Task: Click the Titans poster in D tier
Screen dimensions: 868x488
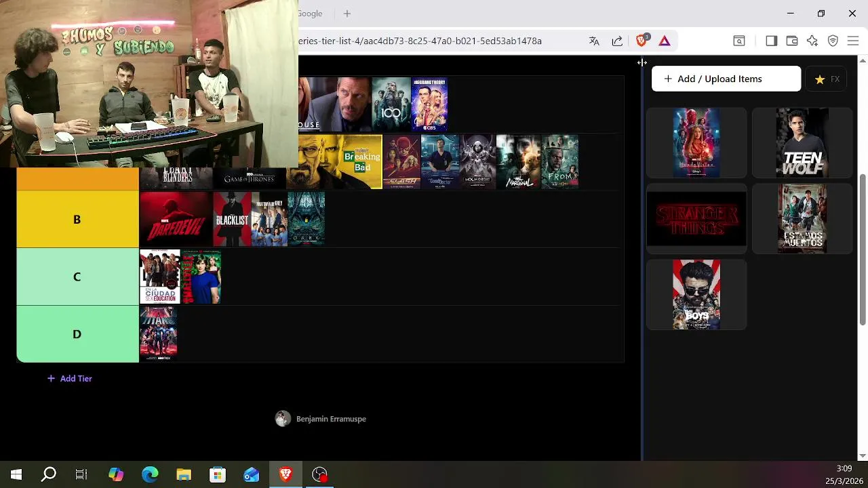Action: click(x=159, y=333)
